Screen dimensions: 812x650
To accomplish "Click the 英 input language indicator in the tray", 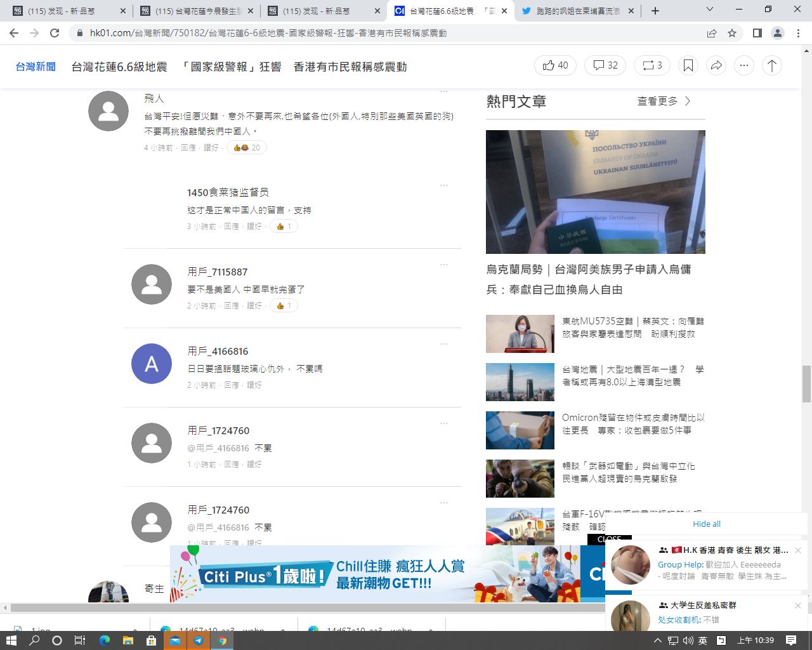I will point(703,640).
